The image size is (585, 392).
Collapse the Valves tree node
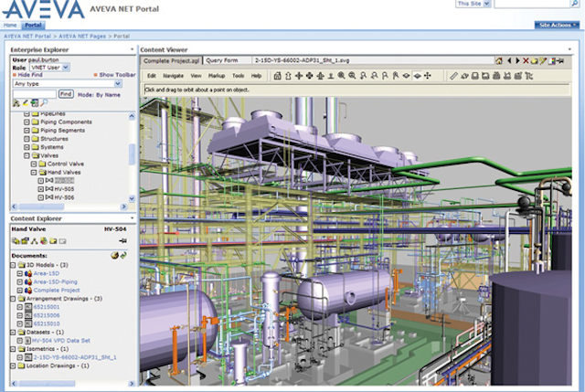[x=27, y=155]
